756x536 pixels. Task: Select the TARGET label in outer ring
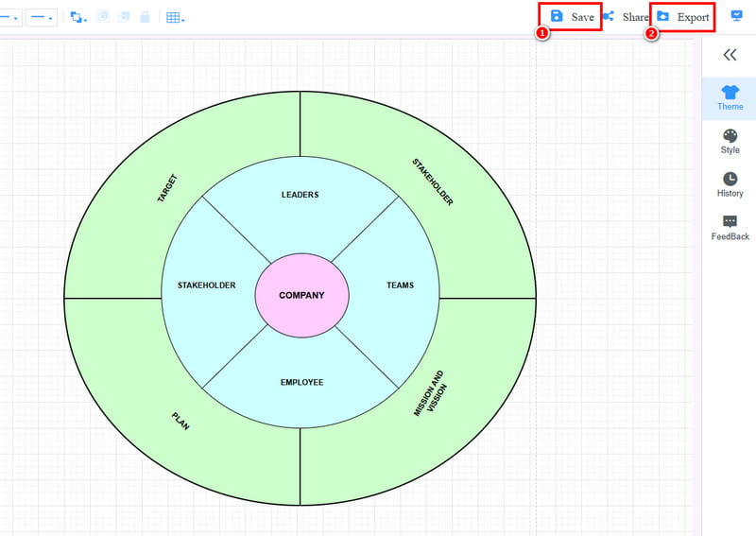[167, 189]
